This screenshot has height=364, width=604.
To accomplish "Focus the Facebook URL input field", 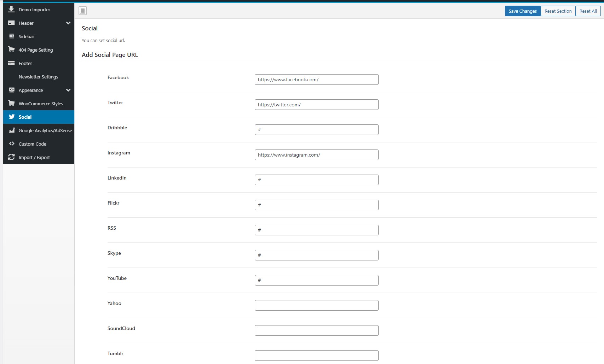I will point(317,80).
